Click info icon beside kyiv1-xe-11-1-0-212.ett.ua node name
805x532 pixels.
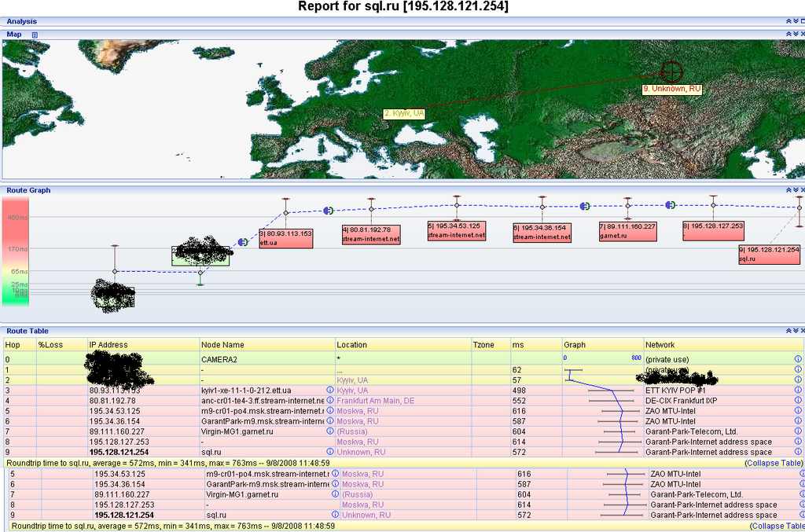click(330, 391)
